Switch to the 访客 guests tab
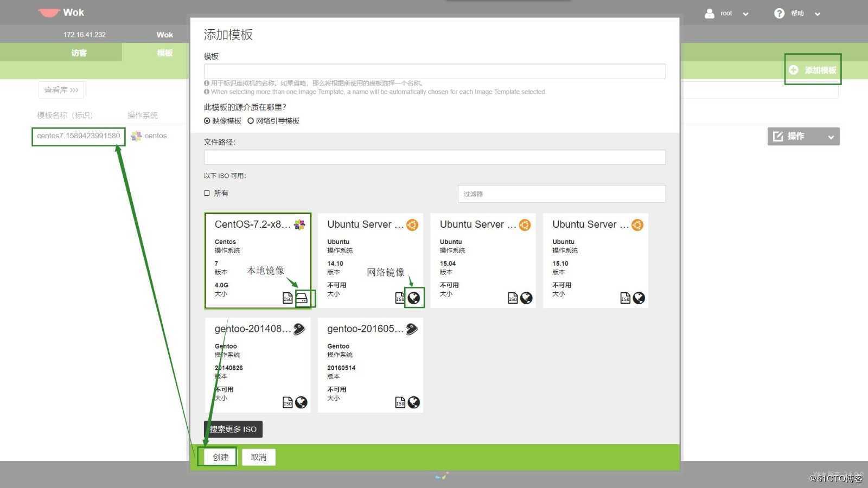The height and width of the screenshot is (488, 868). pos(79,53)
